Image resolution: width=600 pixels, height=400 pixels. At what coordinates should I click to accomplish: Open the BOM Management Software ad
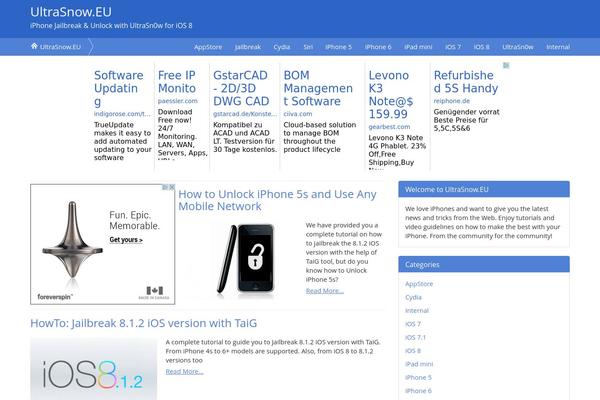point(318,88)
